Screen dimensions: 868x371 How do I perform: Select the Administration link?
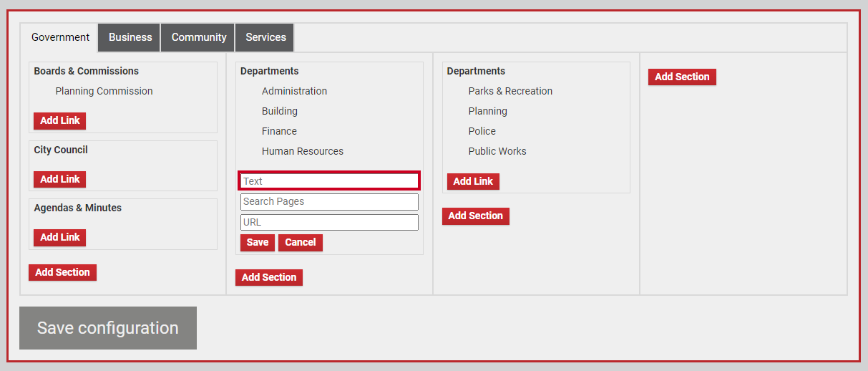coord(294,91)
